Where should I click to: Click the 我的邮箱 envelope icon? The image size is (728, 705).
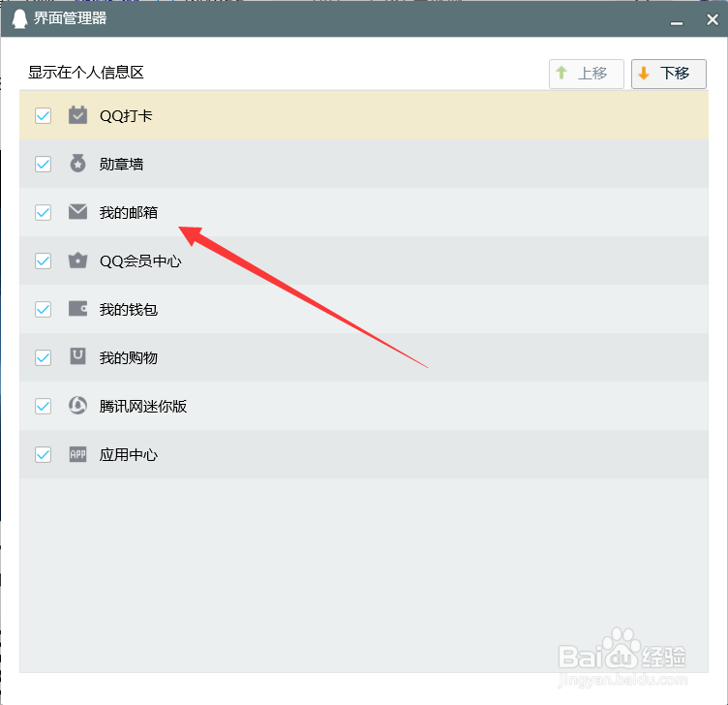pos(77,212)
